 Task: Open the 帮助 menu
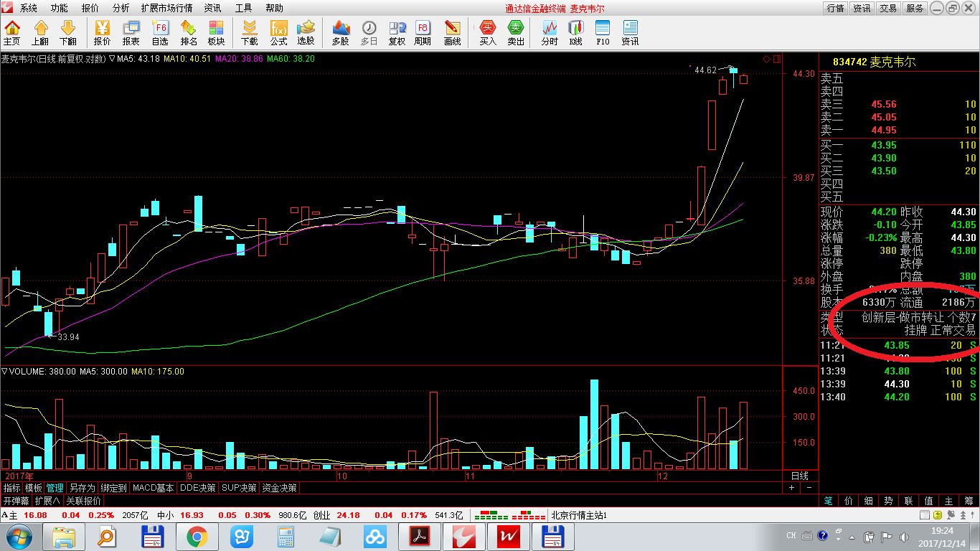point(275,8)
